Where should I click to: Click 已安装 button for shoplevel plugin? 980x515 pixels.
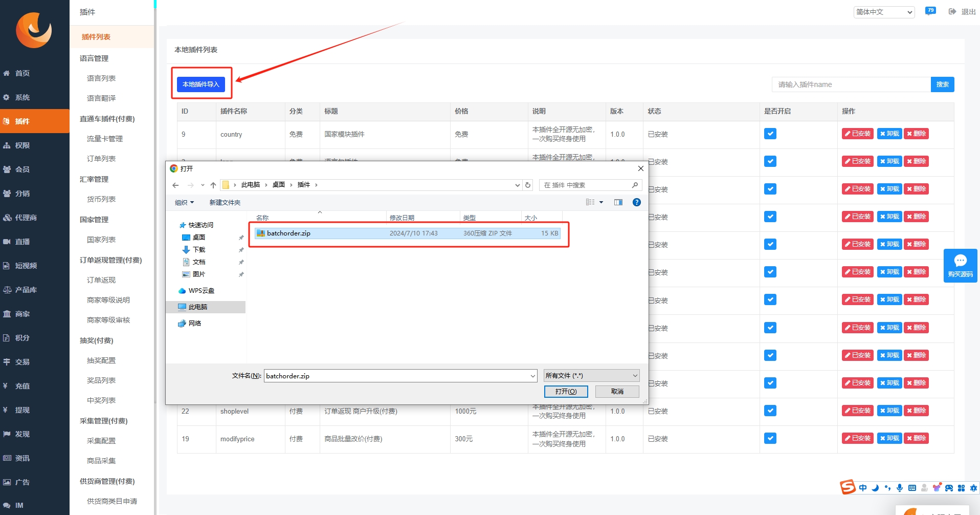858,411
